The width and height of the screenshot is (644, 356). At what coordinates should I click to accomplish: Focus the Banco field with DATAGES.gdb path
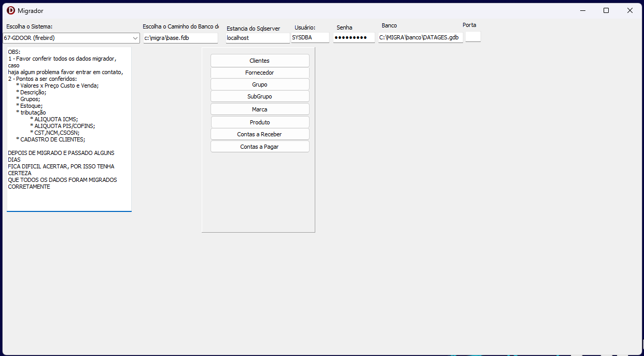pos(420,37)
